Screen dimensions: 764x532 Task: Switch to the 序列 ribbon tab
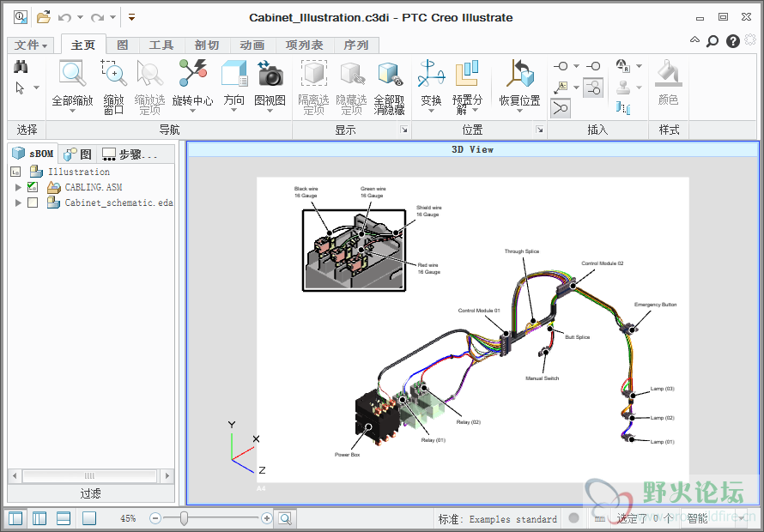pos(355,45)
